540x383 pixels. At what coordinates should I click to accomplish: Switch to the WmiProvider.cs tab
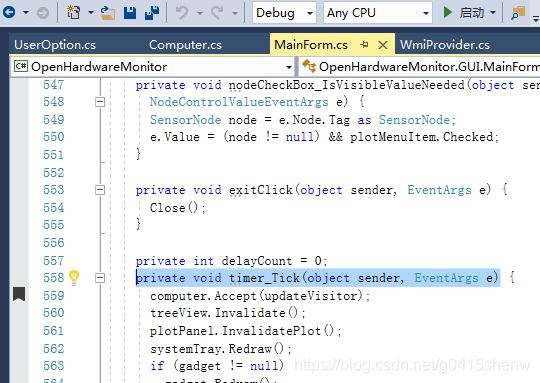(445, 45)
